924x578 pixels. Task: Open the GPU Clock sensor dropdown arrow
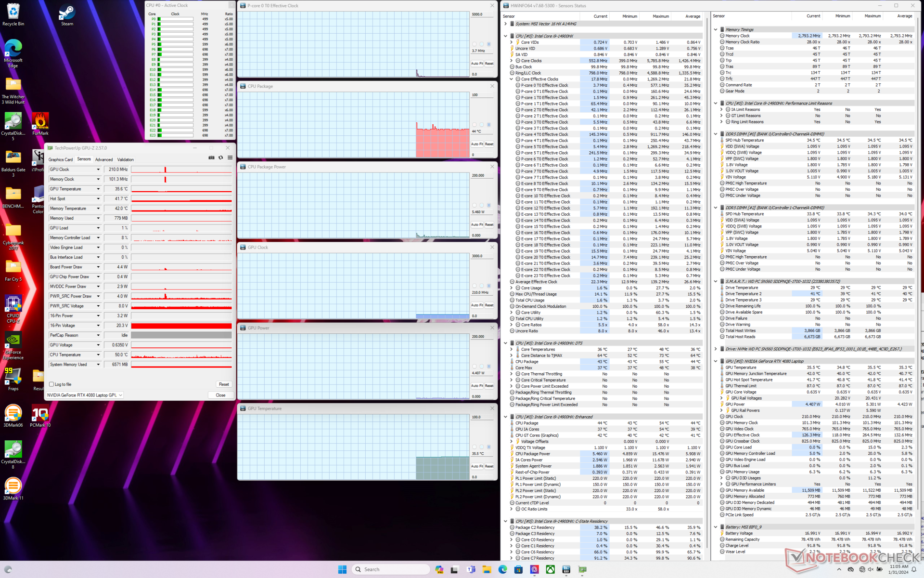pos(98,170)
